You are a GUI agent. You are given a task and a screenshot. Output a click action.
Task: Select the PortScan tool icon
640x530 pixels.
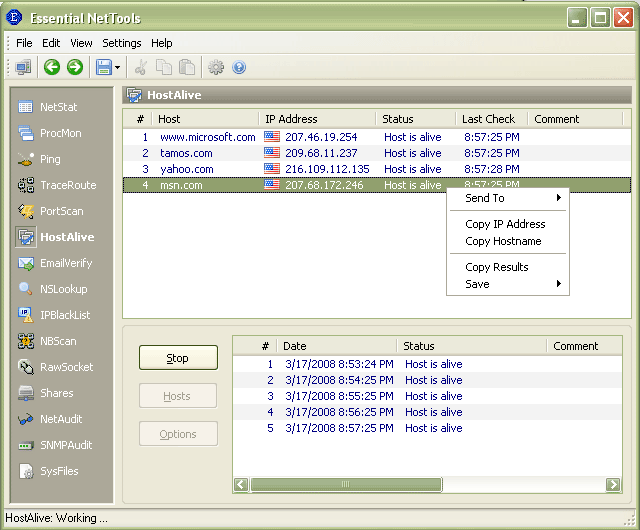[x=26, y=211]
